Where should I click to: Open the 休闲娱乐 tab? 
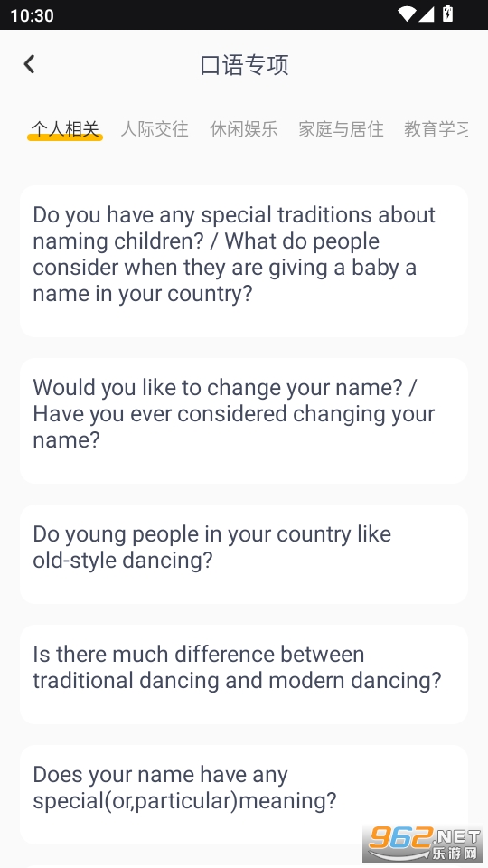[243, 129]
